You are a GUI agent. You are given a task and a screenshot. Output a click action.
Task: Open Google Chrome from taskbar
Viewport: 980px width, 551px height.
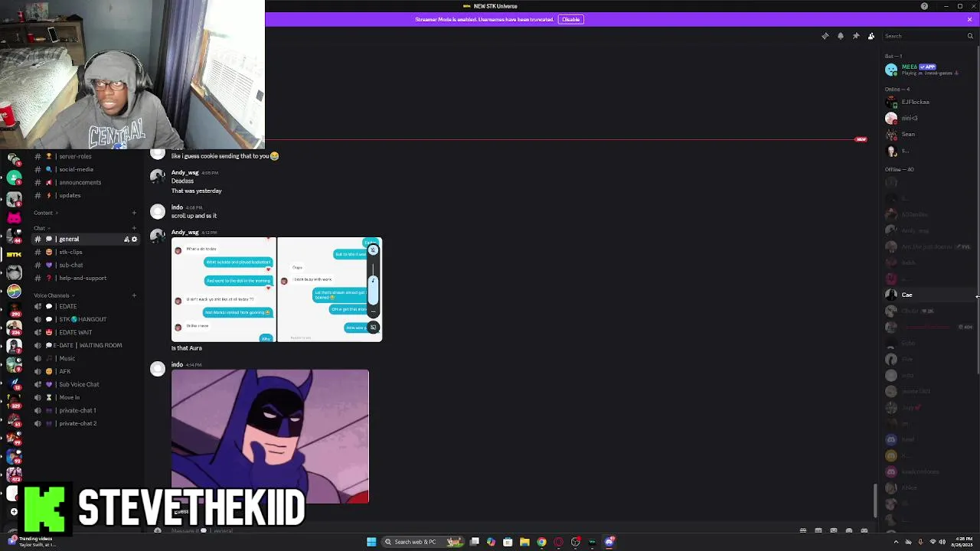tap(541, 542)
